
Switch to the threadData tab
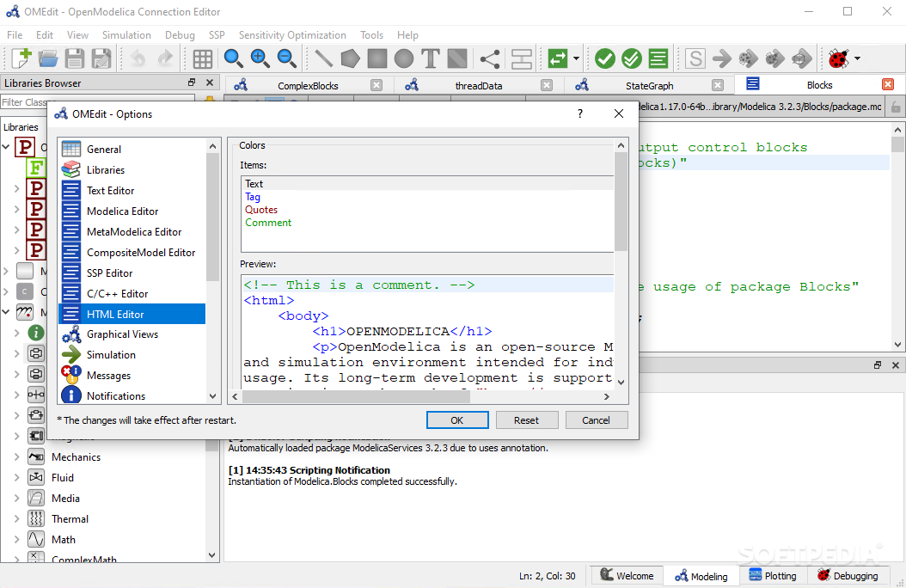click(x=479, y=85)
